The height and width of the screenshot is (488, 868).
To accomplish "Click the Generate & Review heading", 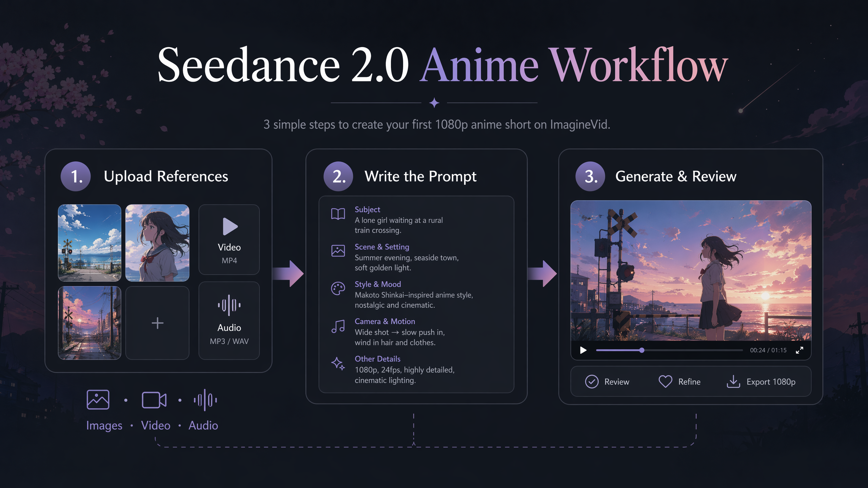I will pyautogui.click(x=676, y=177).
